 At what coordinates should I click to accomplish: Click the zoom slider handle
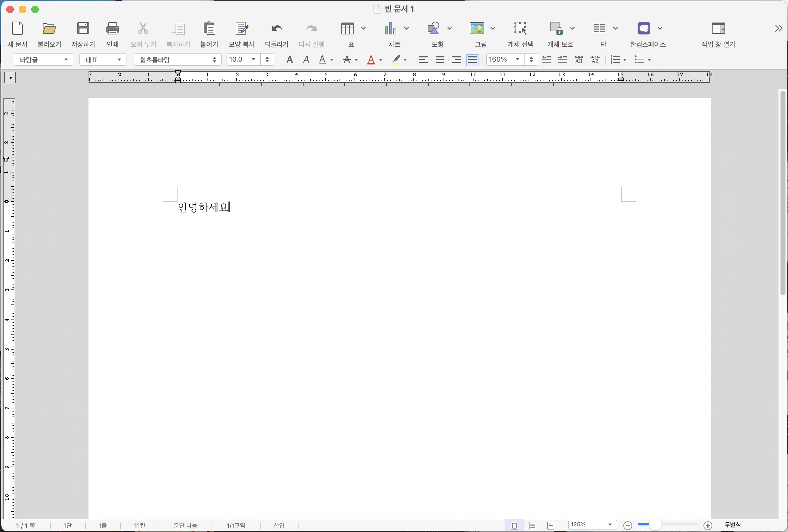pyautogui.click(x=655, y=525)
